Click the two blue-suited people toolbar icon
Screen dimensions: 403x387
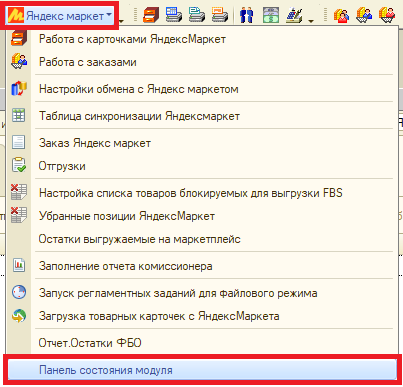point(247,15)
